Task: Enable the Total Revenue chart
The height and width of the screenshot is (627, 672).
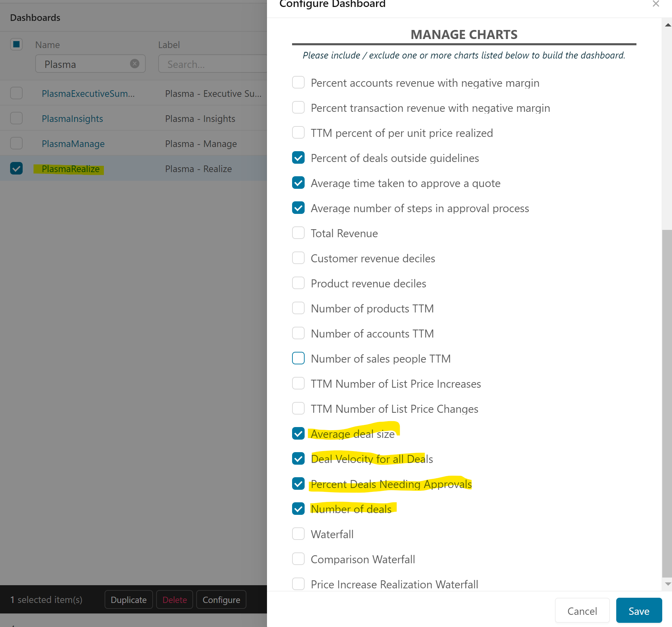Action: coord(298,233)
